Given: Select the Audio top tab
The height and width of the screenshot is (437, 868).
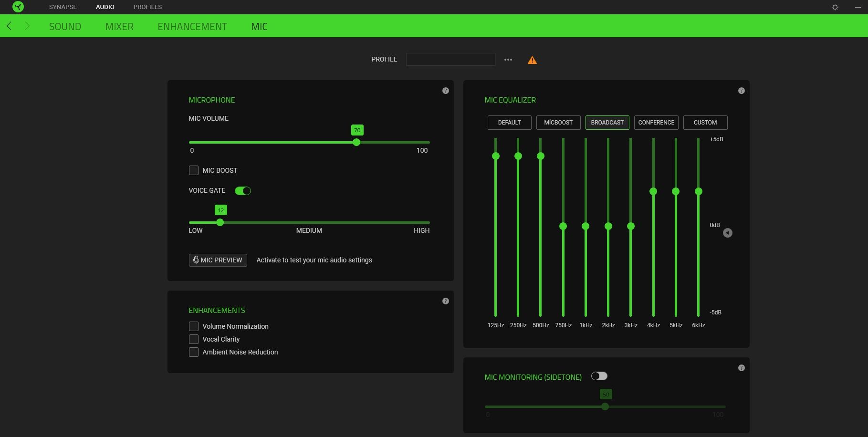Looking at the screenshot, I should [x=105, y=7].
